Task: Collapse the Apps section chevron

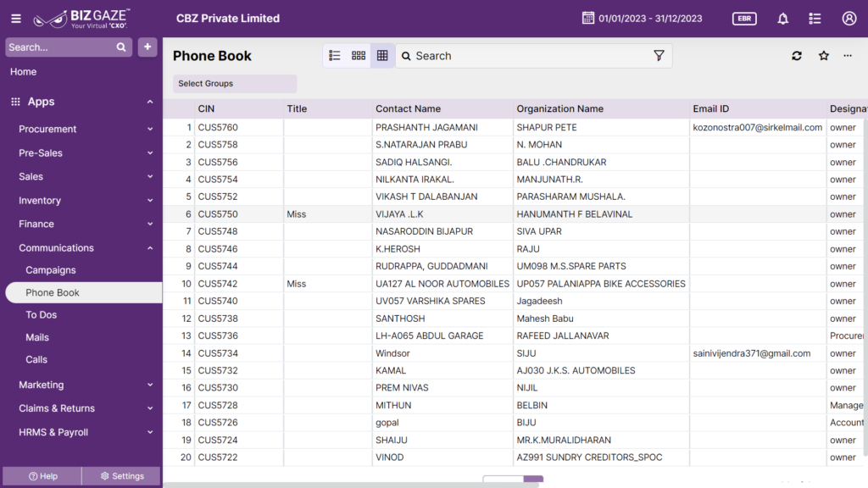Action: 150,102
